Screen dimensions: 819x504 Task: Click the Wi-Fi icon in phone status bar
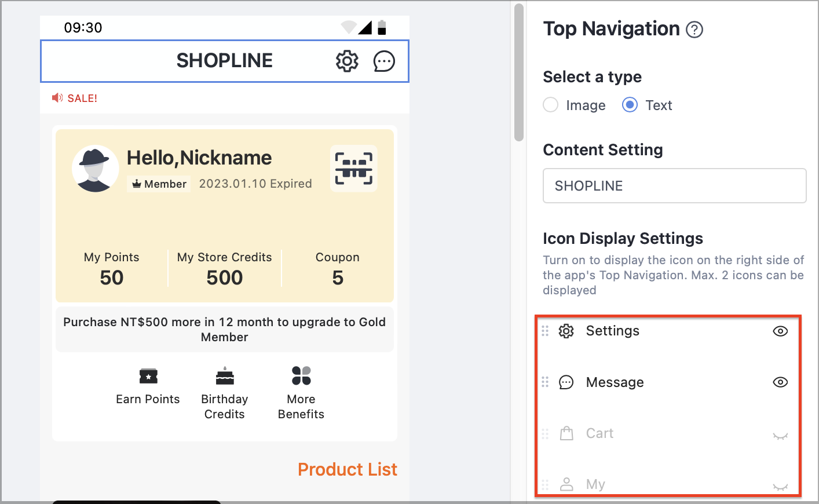(x=349, y=27)
